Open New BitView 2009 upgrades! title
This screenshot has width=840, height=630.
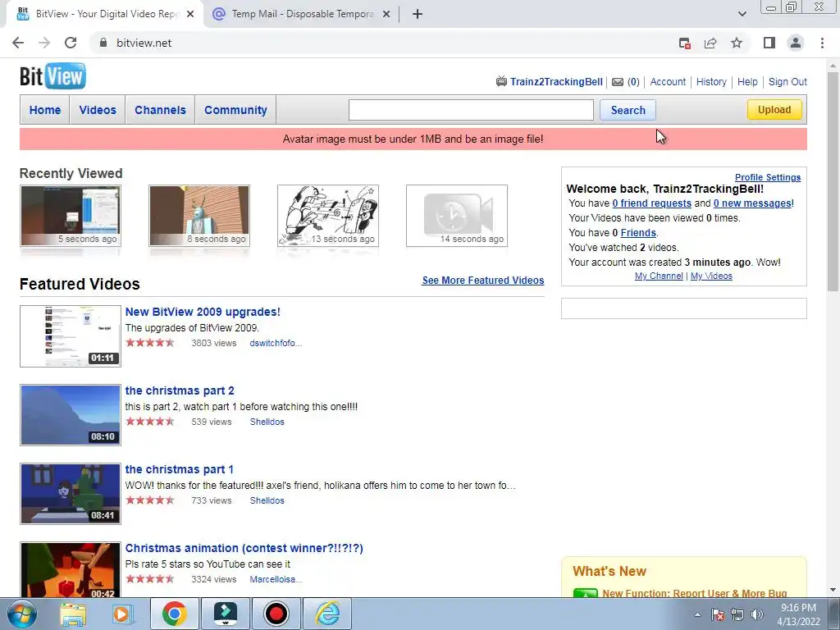203,312
